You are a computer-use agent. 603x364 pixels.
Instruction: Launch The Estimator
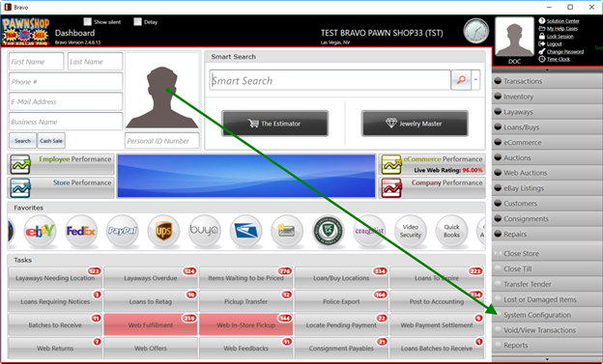coord(275,124)
